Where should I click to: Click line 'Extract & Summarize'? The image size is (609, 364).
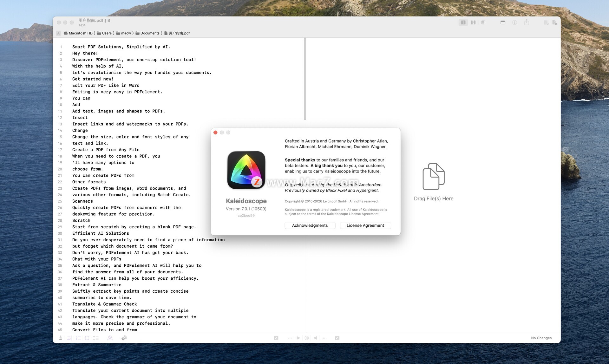(97, 285)
